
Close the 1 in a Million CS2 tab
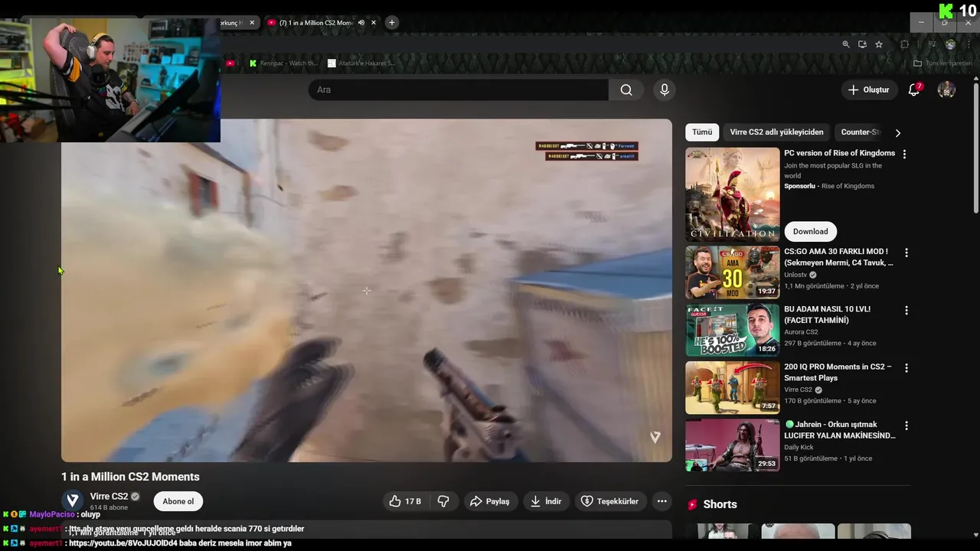[x=374, y=22]
